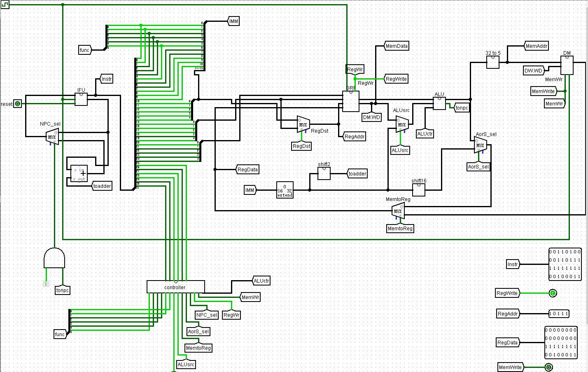
Task: Click the RegData tunnel feeding the output display
Action: tap(508, 343)
